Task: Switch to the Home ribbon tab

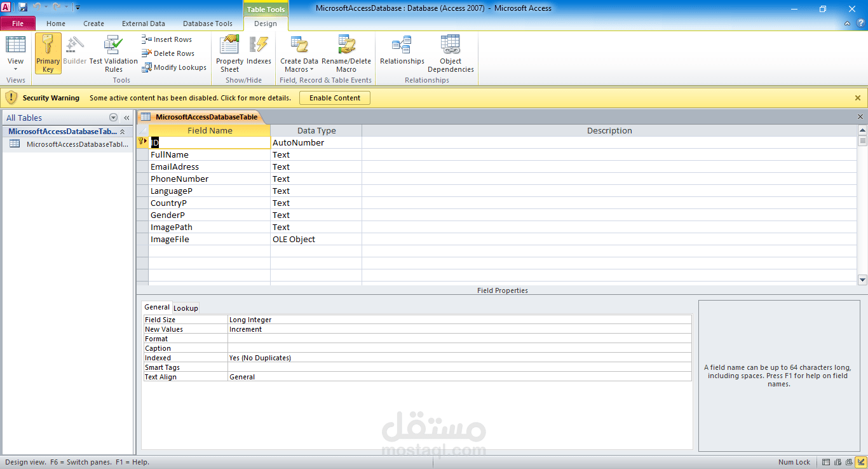Action: tap(56, 24)
